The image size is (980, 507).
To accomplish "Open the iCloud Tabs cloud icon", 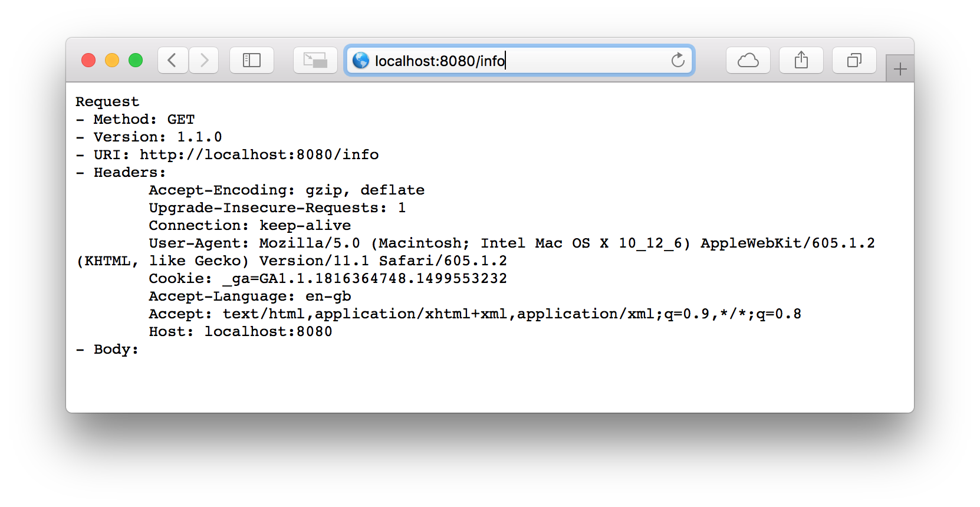I will pos(748,60).
